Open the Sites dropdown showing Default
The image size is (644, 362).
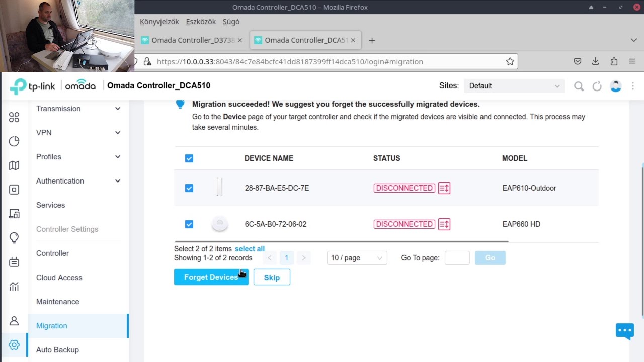coord(514,86)
